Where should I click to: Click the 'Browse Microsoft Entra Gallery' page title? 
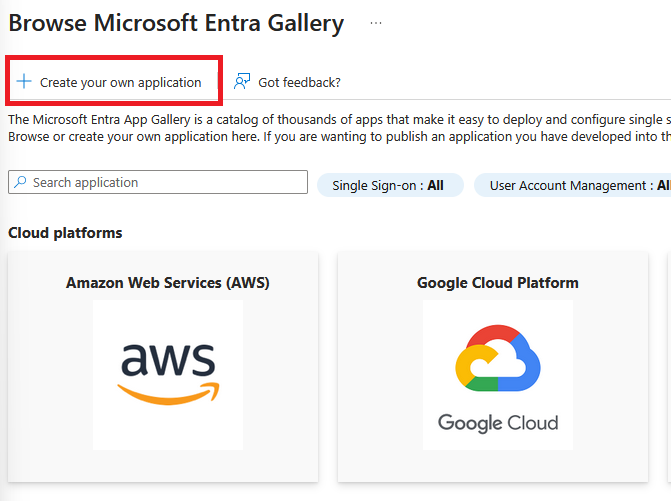(176, 23)
